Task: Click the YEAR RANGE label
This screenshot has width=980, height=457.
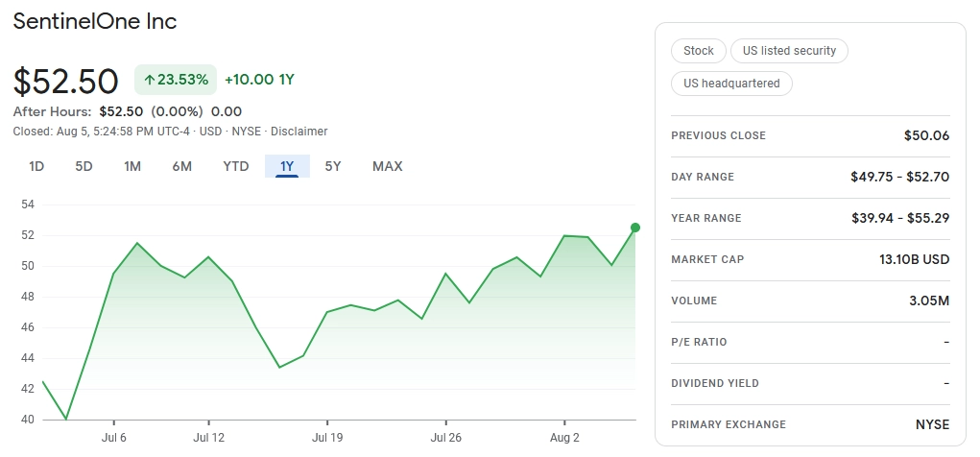Action: pyautogui.click(x=706, y=218)
